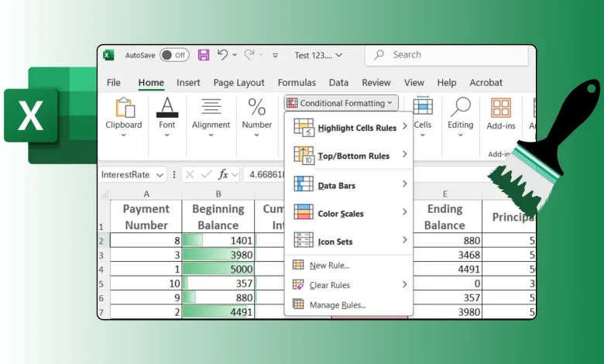The image size is (604, 364).
Task: Open the Page Layout tab
Action: point(239,82)
